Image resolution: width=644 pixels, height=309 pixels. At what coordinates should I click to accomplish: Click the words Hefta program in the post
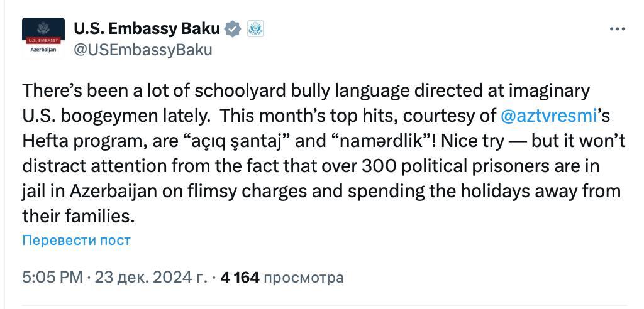(x=77, y=141)
